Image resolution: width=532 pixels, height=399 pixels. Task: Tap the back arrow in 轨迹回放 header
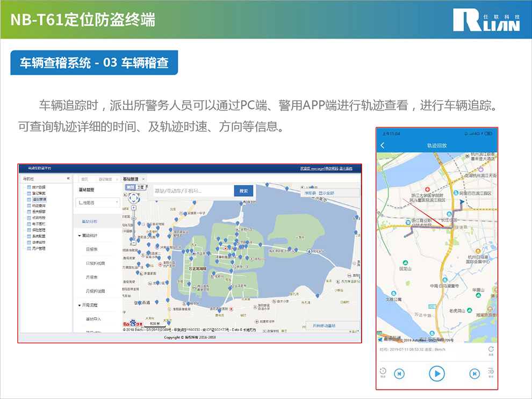(x=383, y=146)
